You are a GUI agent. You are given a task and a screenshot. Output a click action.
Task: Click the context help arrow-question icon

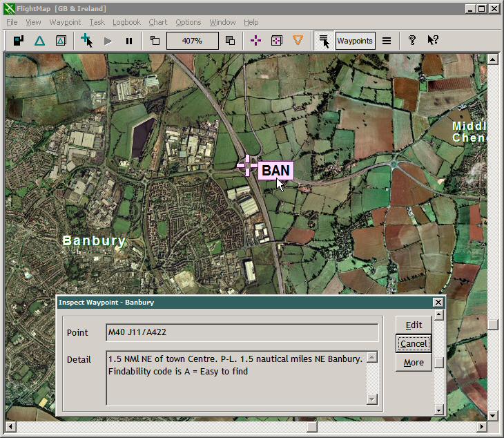(433, 41)
